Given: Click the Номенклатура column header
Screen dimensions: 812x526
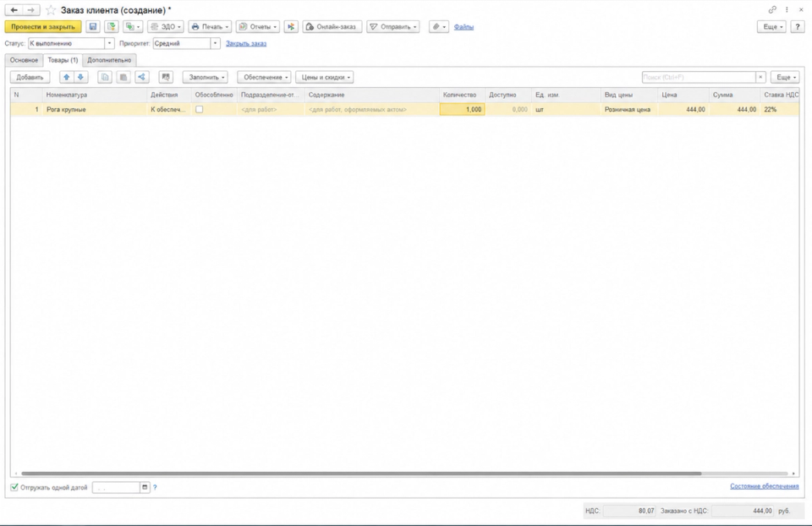Looking at the screenshot, I should 94,95.
